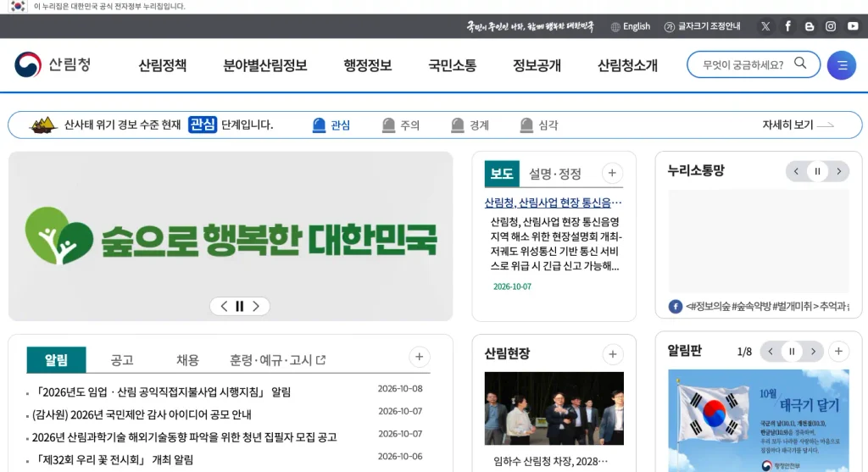Click the #정보의숲 hashtag post text
Image resolution: width=868 pixels, height=472 pixels.
766,306
